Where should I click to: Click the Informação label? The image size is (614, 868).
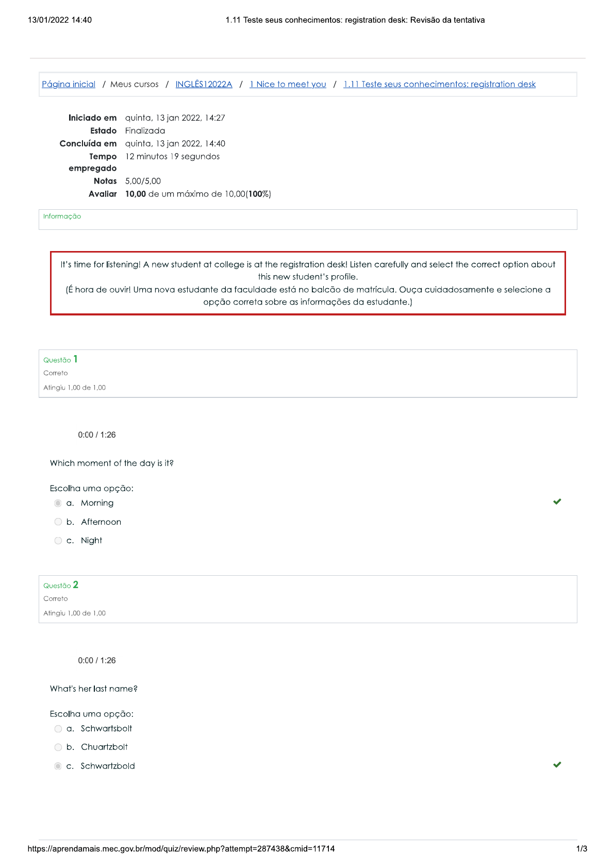click(62, 216)
